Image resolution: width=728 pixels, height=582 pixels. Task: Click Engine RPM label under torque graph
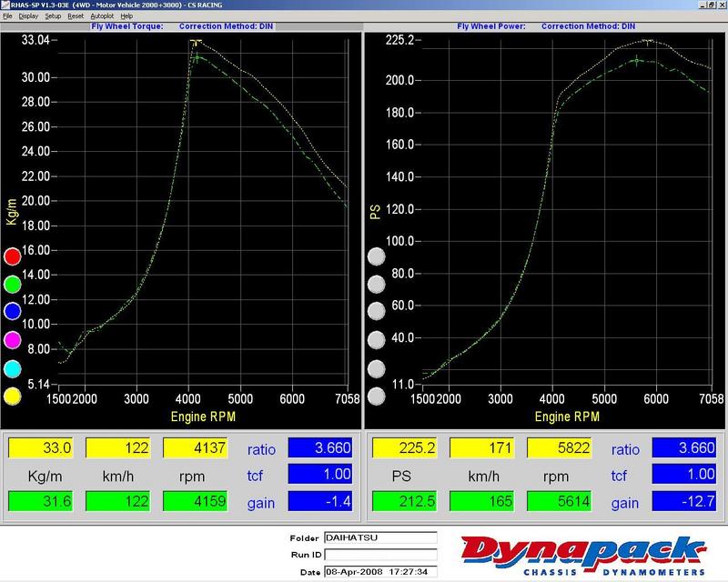(x=203, y=416)
